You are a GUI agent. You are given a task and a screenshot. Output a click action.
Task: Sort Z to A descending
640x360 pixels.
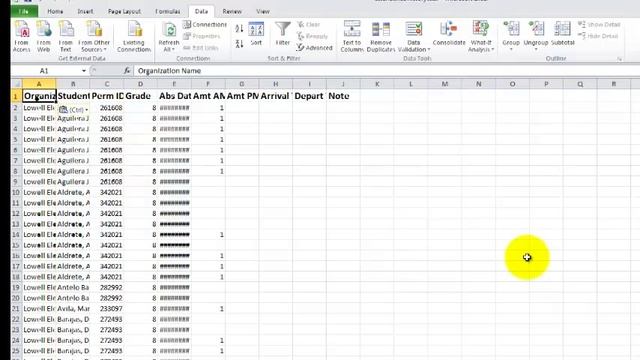click(239, 43)
